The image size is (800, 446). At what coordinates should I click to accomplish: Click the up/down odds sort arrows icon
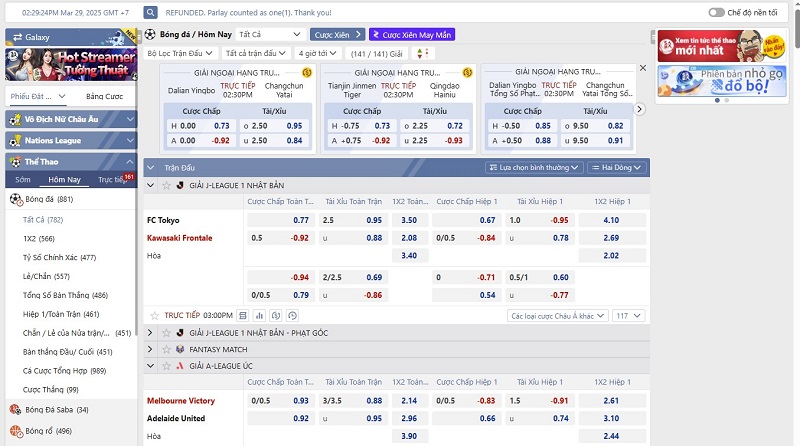pyautogui.click(x=423, y=53)
